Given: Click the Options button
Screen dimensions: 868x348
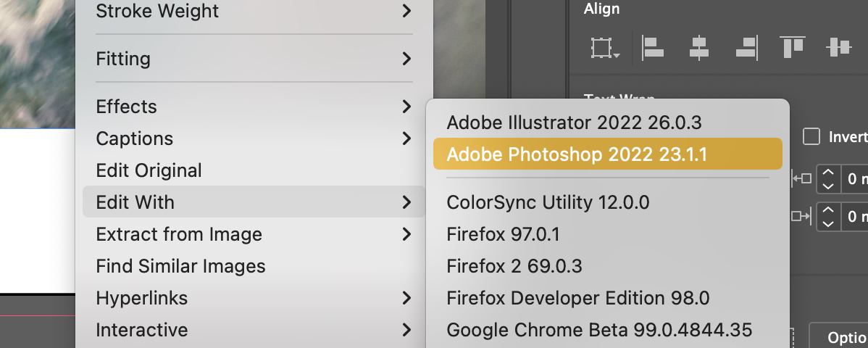Looking at the screenshot, I should click(839, 336).
